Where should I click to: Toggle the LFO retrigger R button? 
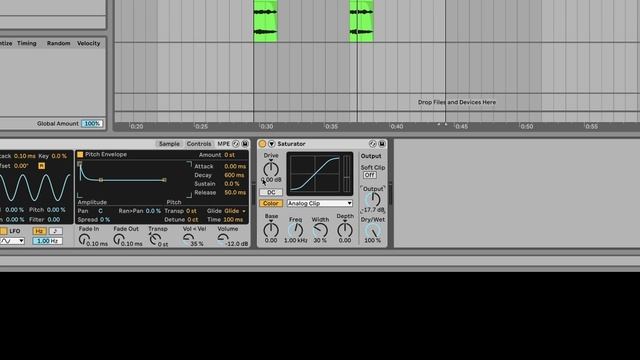[x=41, y=166]
